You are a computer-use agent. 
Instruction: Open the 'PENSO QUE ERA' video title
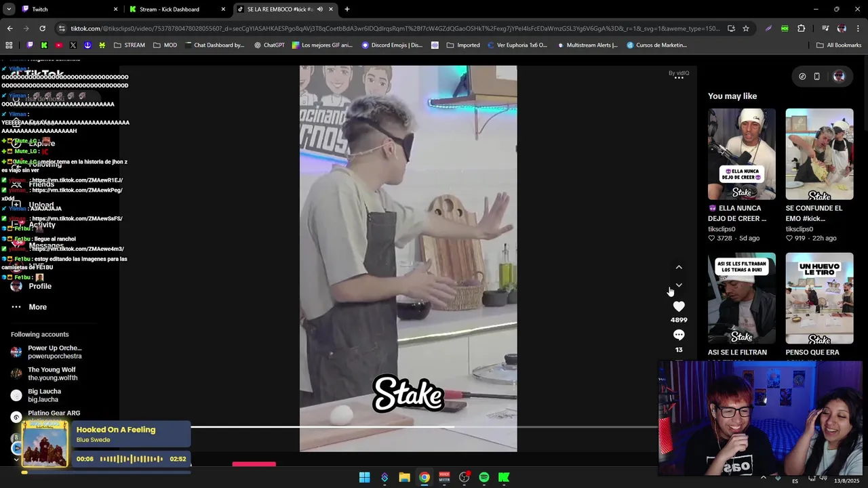[x=812, y=352]
